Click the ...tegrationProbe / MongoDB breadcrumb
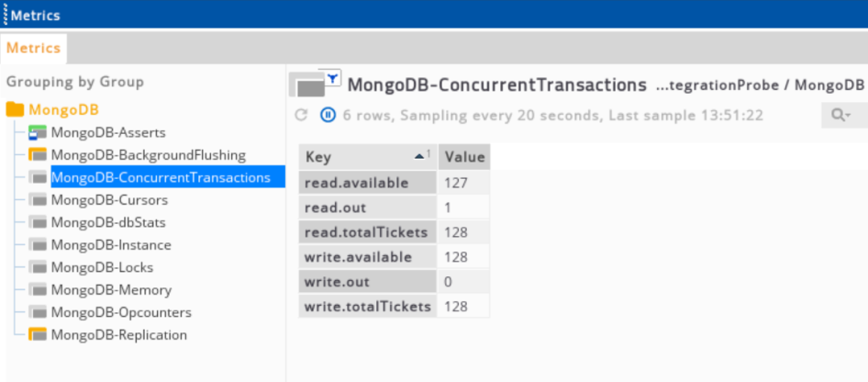This screenshot has width=868, height=382. pyautogui.click(x=760, y=84)
